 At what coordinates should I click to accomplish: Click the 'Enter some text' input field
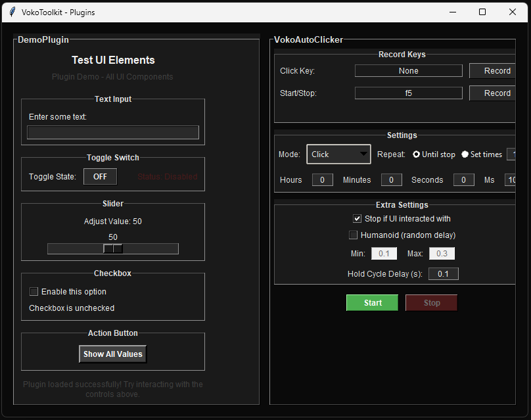tap(113, 132)
